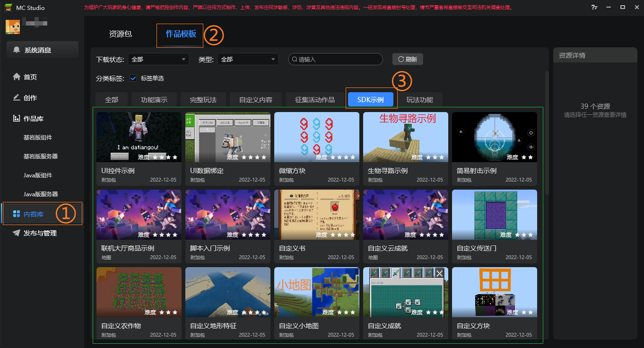The image size is (644, 348).
Task: Open 基岩版组件 under 作品库
Action: 38,138
